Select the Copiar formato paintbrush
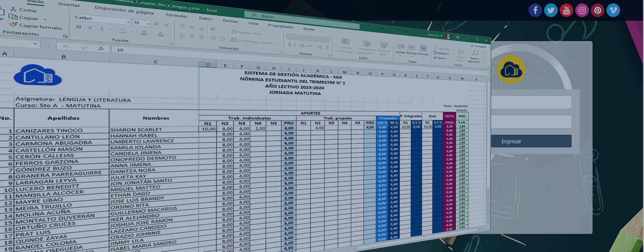Screen dimensions: 644x252 click(13, 25)
